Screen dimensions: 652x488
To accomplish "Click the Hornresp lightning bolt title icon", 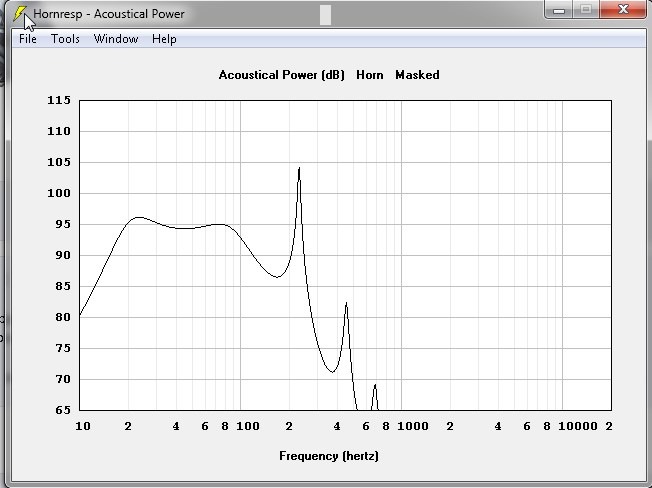I will (x=19, y=14).
